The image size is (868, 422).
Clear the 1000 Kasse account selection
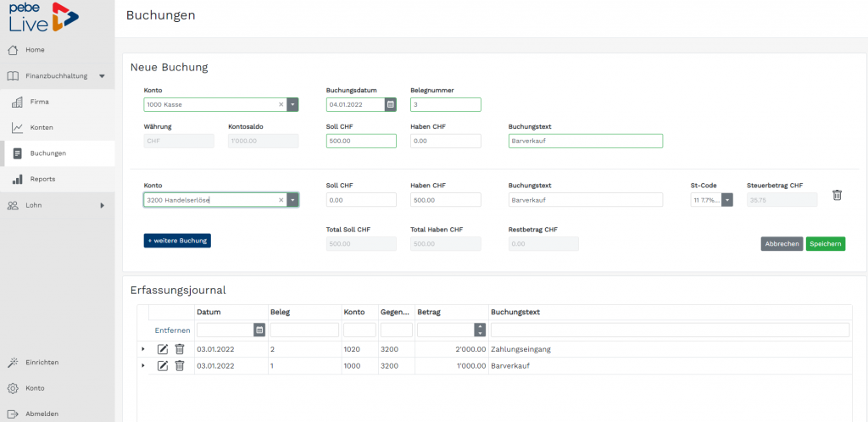tap(281, 104)
